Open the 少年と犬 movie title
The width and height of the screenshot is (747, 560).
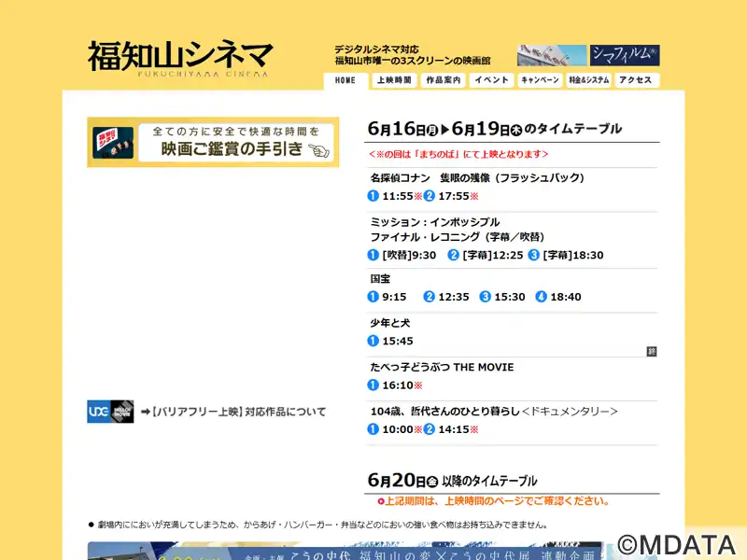(390, 323)
